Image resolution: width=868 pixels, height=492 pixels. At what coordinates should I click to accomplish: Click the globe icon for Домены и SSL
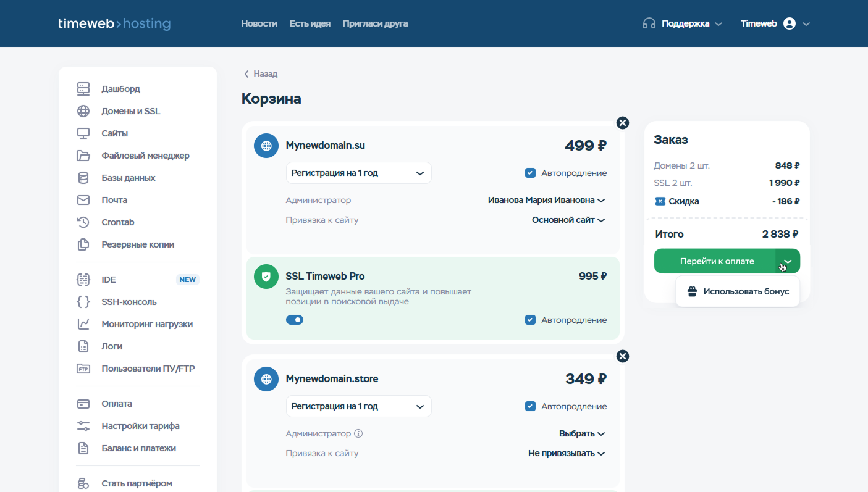83,111
